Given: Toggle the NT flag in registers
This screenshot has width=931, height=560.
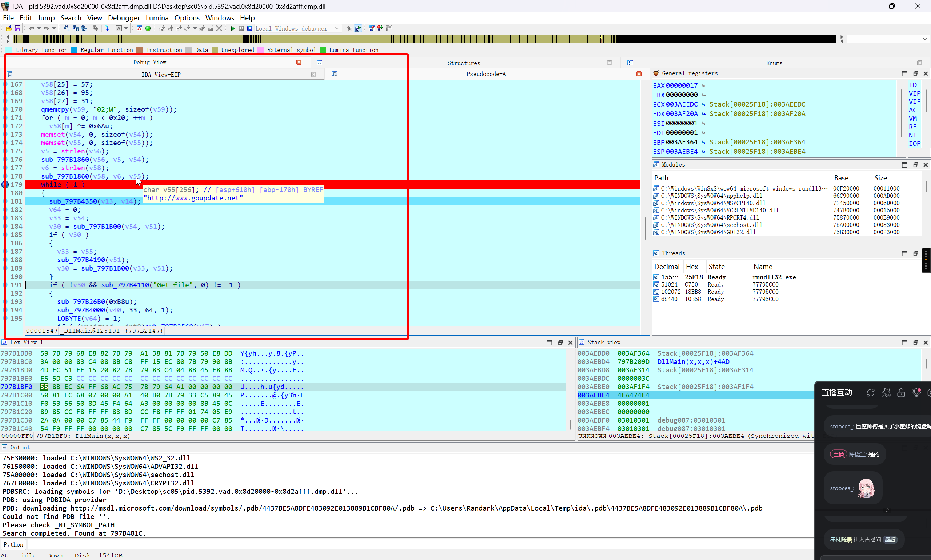Looking at the screenshot, I should pos(912,135).
